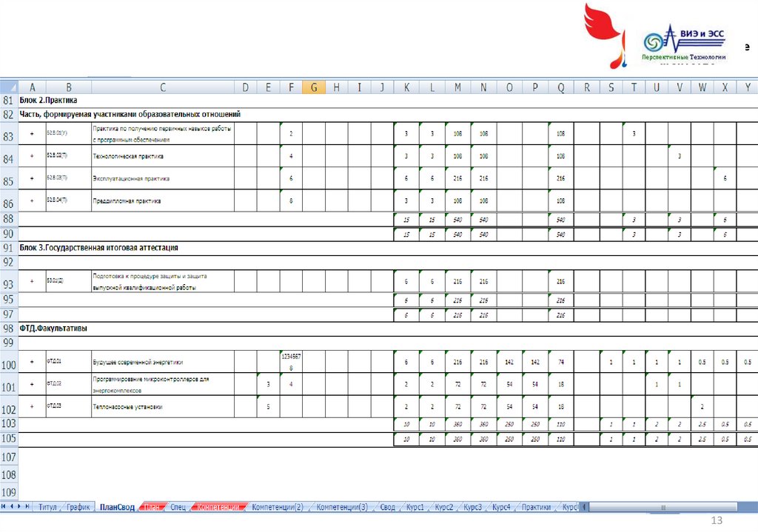758x532 pixels.
Task: Click the Select All corner box
Action: [x=9, y=87]
